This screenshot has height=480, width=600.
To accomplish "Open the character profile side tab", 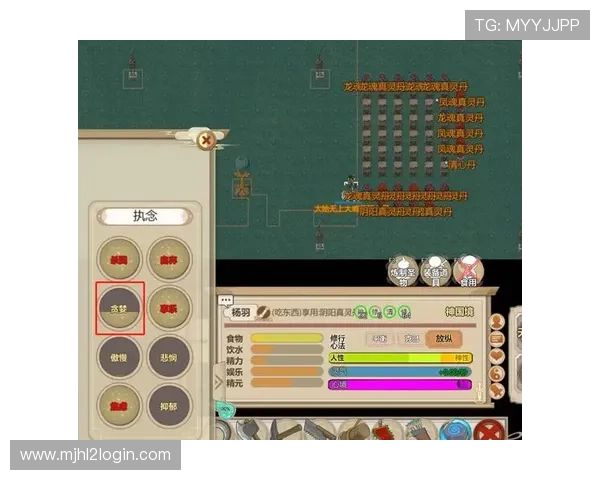I will [497, 322].
